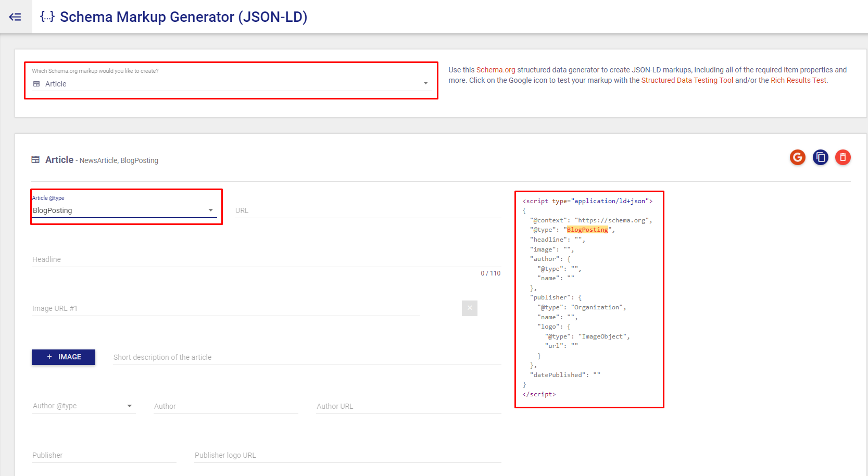This screenshot has height=476, width=868.
Task: Change the Article @type from BlogPosting
Action: coord(125,210)
